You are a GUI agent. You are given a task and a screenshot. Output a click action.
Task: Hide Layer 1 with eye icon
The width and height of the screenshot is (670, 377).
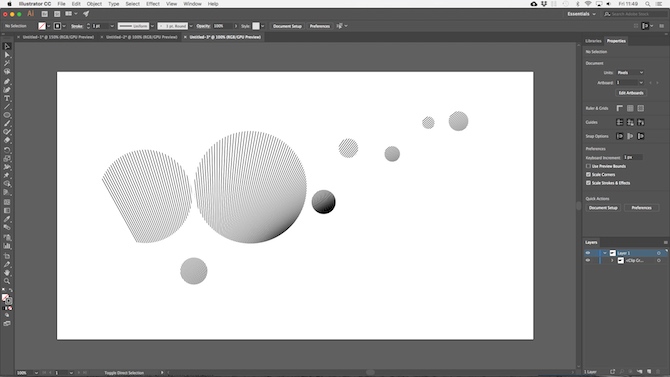588,253
